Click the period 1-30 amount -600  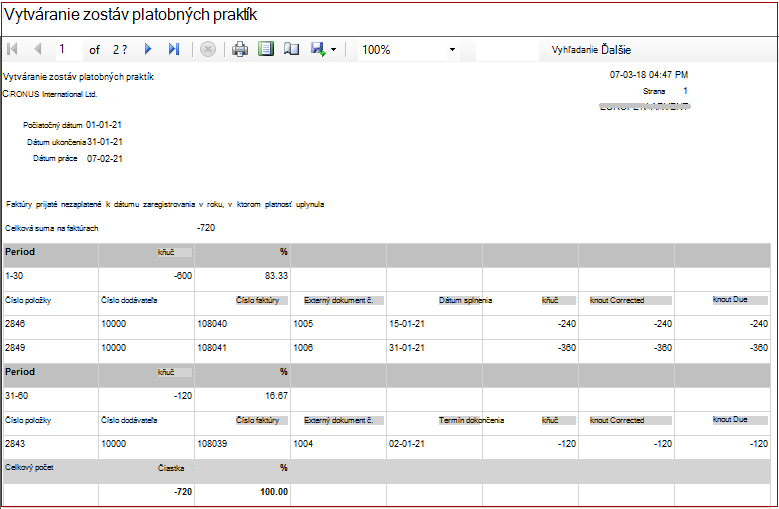tap(183, 276)
